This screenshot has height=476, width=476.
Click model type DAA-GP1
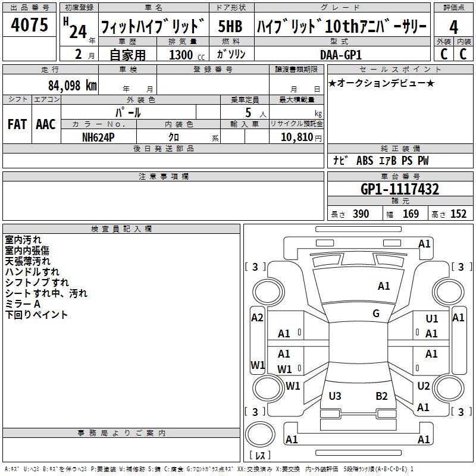(x=341, y=55)
